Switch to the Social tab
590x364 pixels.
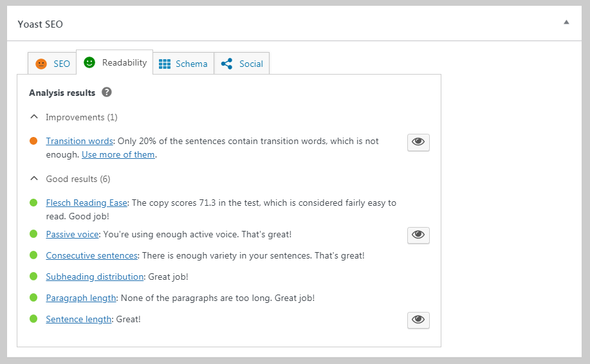pos(250,64)
